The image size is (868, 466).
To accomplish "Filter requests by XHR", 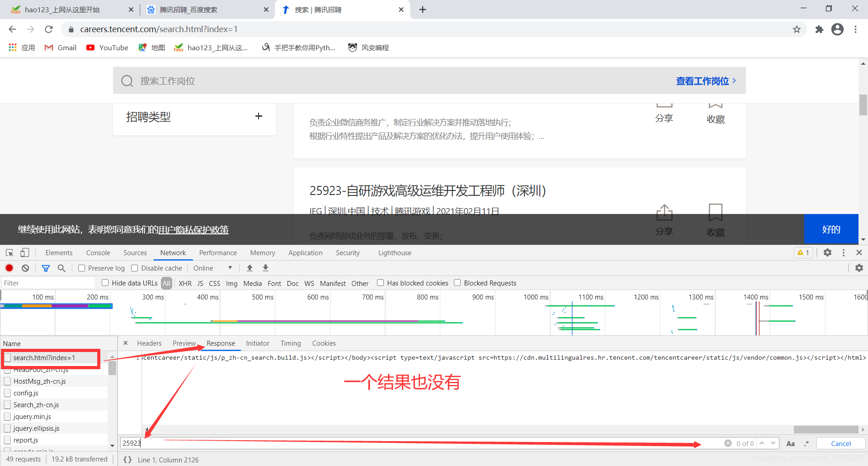I will point(185,283).
